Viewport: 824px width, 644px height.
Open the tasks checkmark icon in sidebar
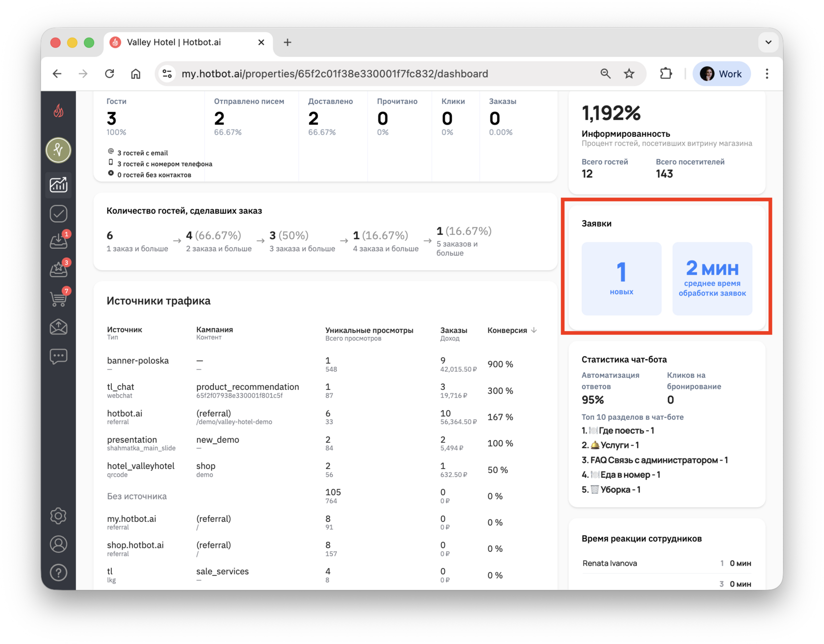(x=58, y=214)
